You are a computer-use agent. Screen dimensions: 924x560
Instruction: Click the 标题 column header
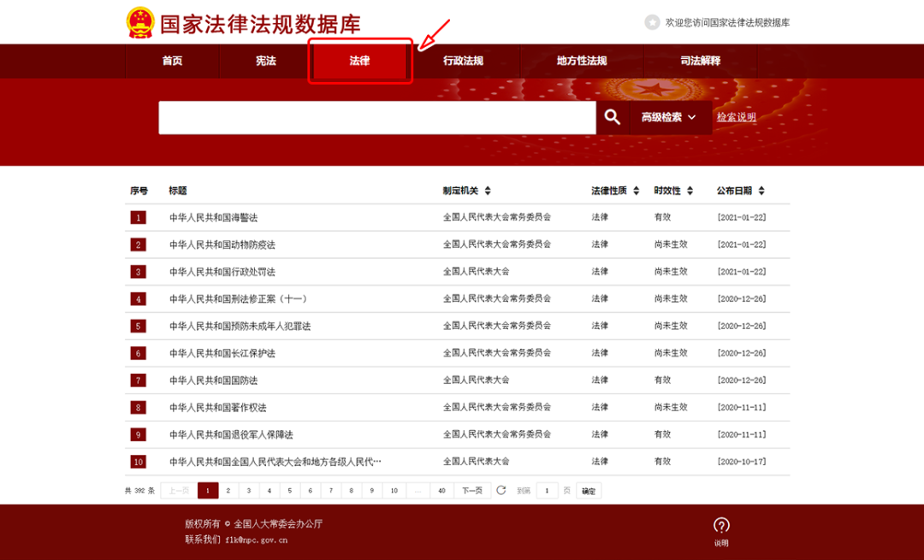pos(177,191)
